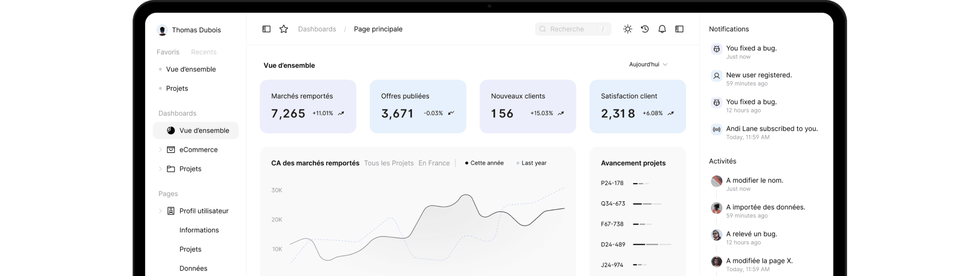Select project J24-974
Image resolution: width=980 pixels, height=276 pixels.
[612, 265]
